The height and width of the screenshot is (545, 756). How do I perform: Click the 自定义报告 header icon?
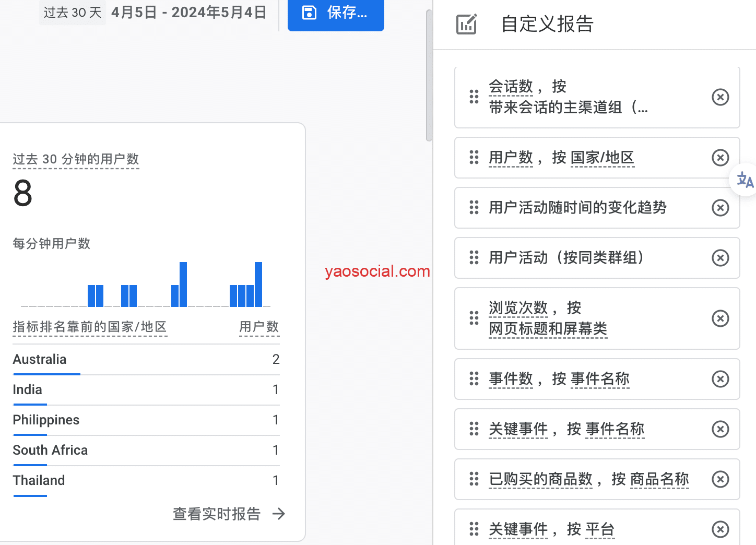[x=466, y=24]
